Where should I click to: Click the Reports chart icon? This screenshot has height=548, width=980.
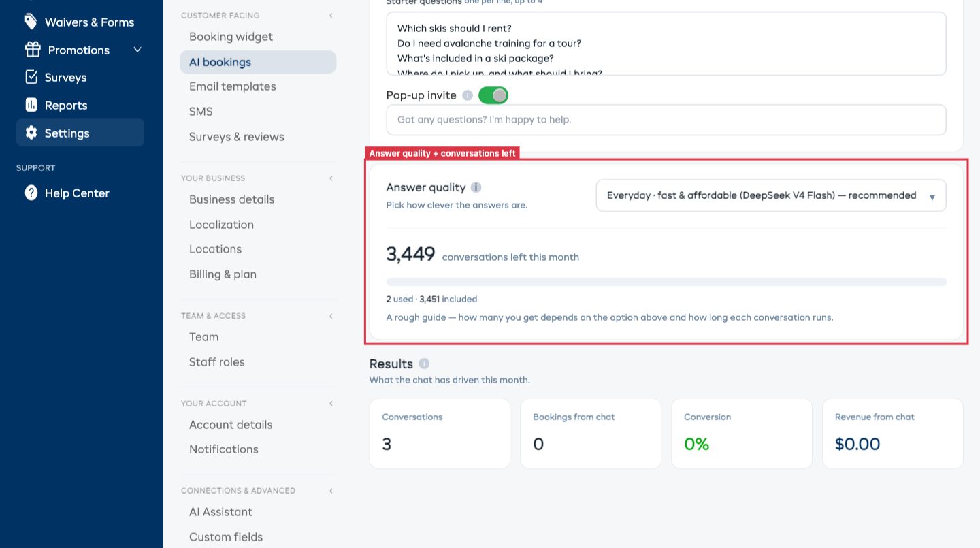pos(31,105)
